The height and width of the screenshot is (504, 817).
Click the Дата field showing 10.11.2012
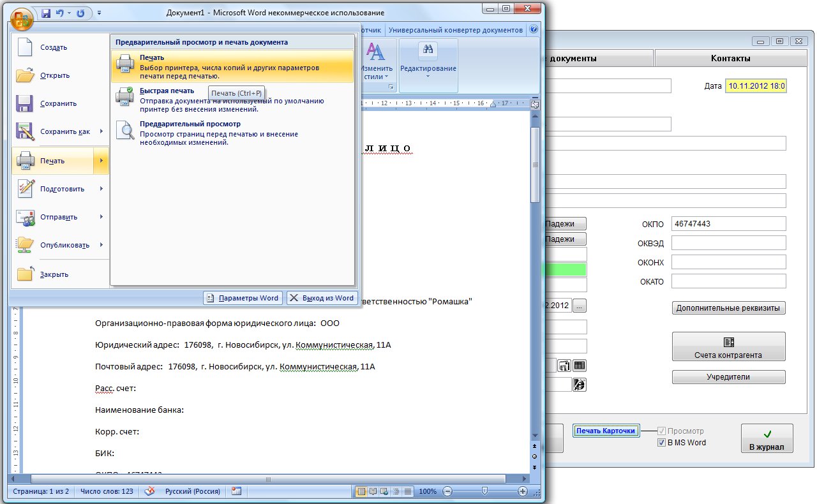point(756,86)
